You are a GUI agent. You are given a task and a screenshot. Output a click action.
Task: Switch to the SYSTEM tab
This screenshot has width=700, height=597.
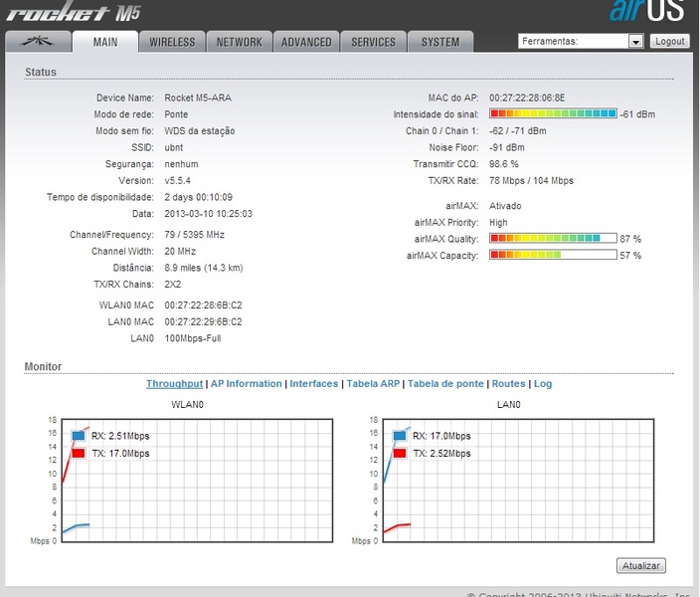point(440,42)
